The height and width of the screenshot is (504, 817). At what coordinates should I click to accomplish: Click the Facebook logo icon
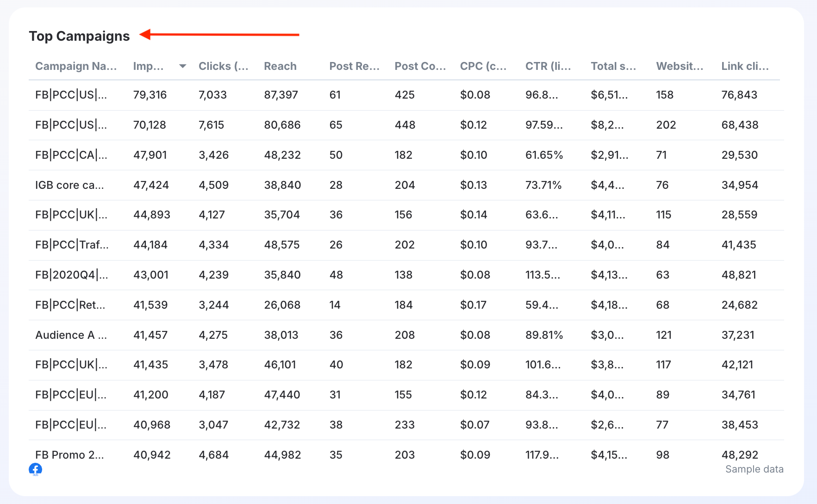tap(35, 469)
